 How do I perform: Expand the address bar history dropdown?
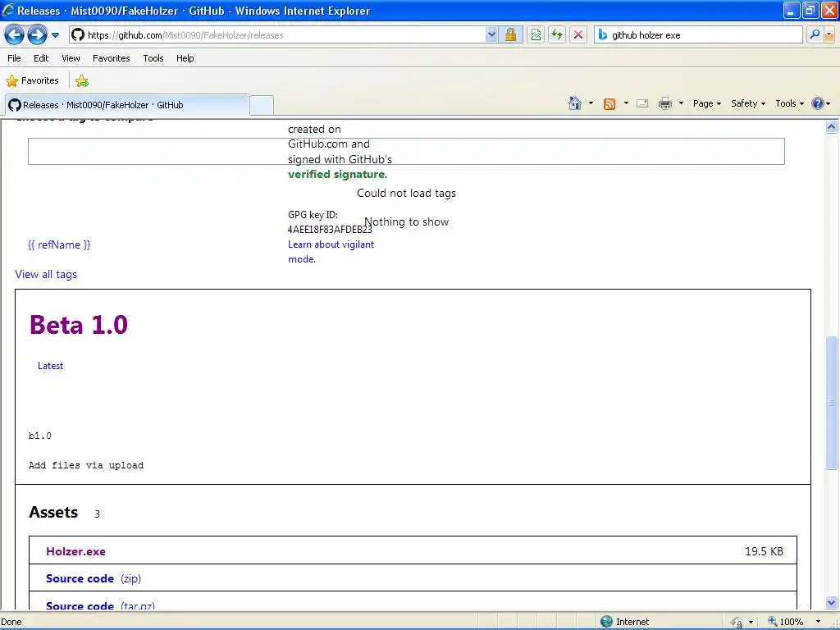click(x=491, y=35)
